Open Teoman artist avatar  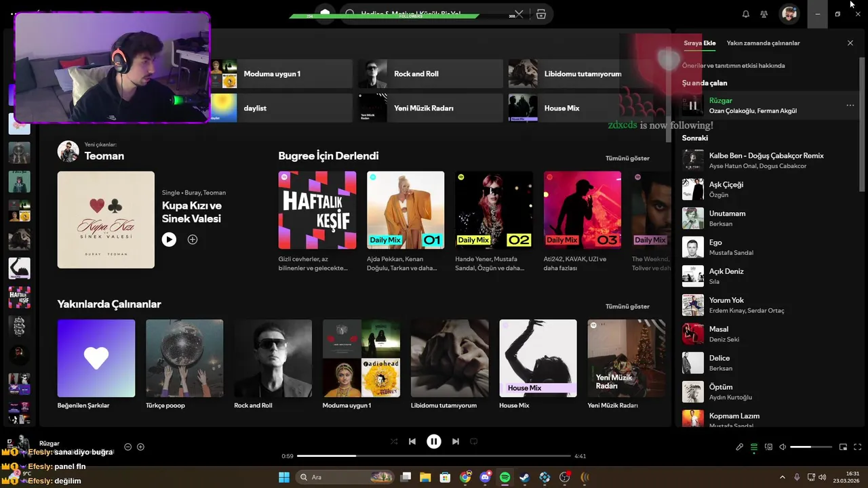[x=68, y=151]
